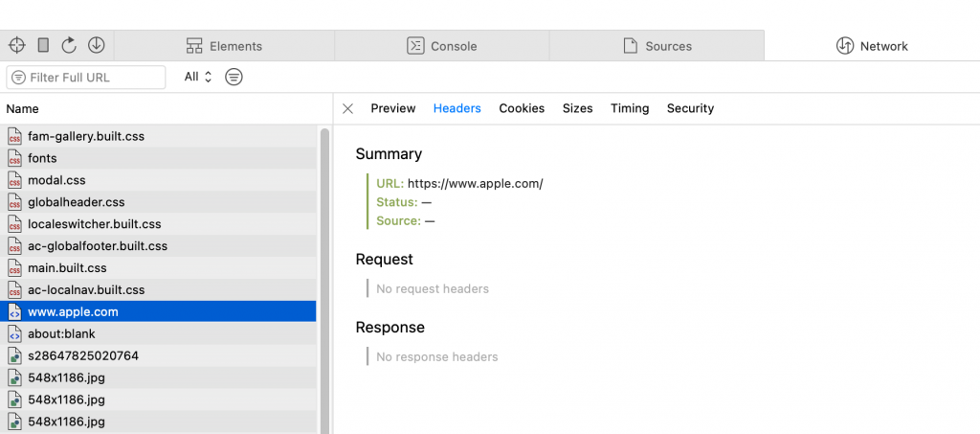980x434 pixels.
Task: Click the download web archive icon
Action: pyautogui.click(x=97, y=45)
